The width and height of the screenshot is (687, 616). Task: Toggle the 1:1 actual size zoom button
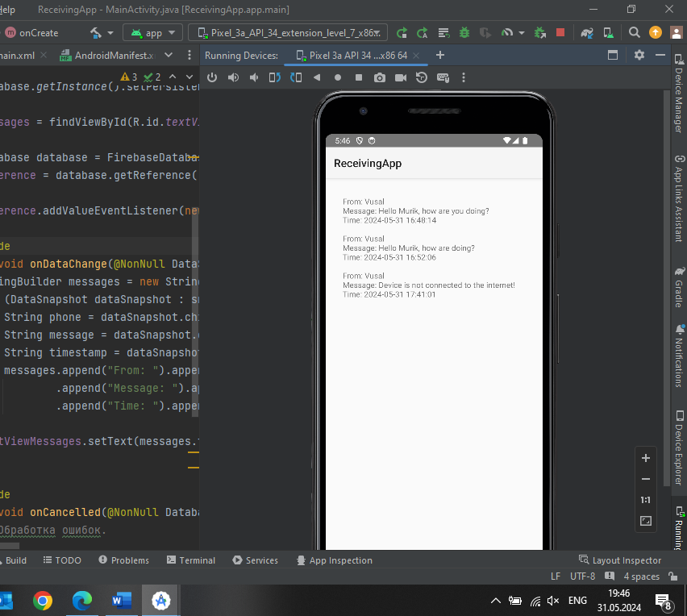[x=645, y=500]
